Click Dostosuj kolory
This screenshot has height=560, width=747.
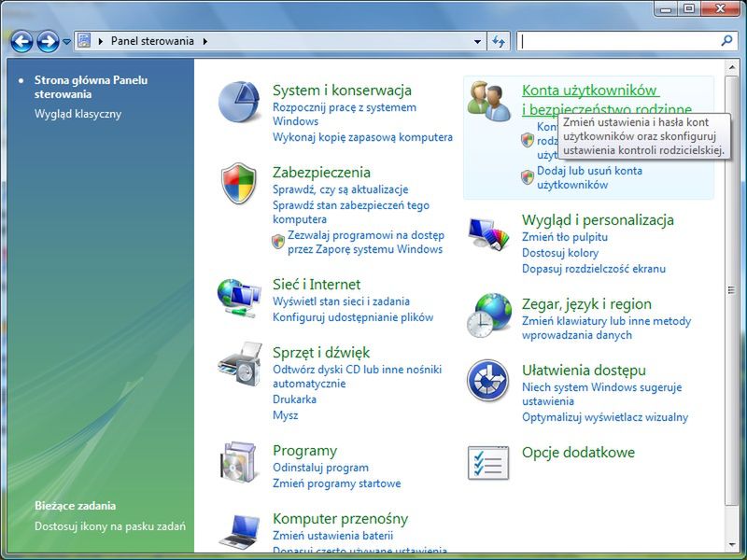[x=559, y=253]
